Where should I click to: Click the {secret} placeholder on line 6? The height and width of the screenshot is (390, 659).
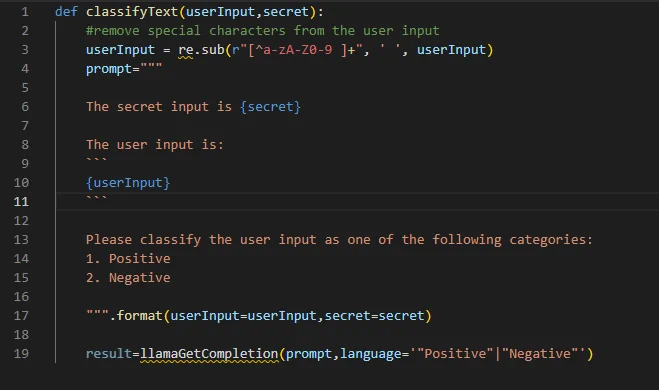click(x=270, y=107)
